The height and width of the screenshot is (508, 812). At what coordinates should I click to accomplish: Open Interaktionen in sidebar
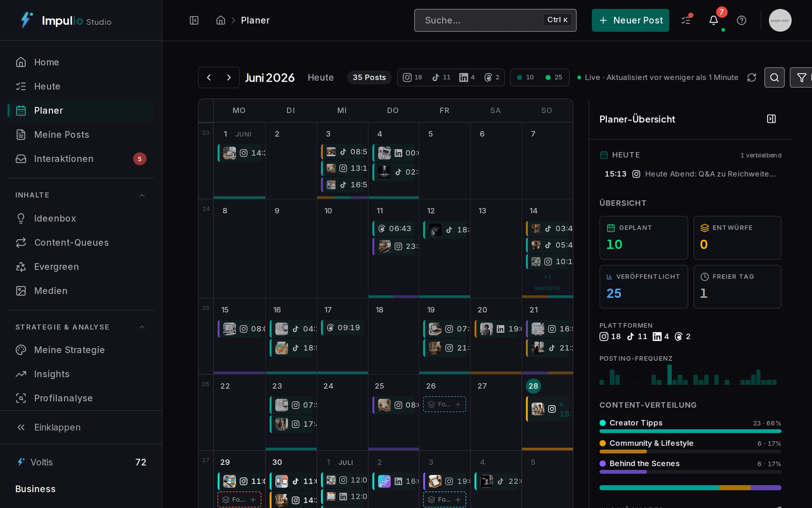81,159
